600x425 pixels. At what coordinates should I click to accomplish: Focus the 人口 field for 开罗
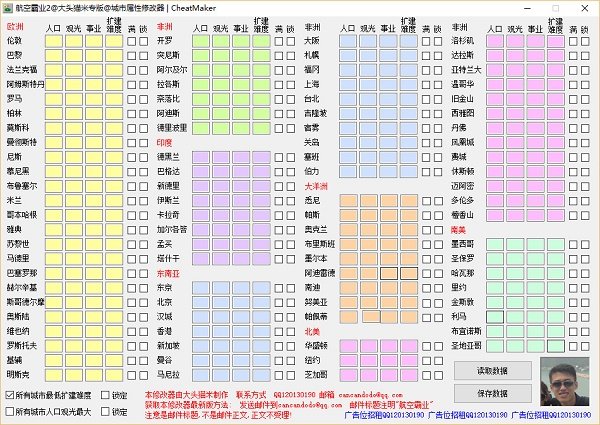click(201, 41)
